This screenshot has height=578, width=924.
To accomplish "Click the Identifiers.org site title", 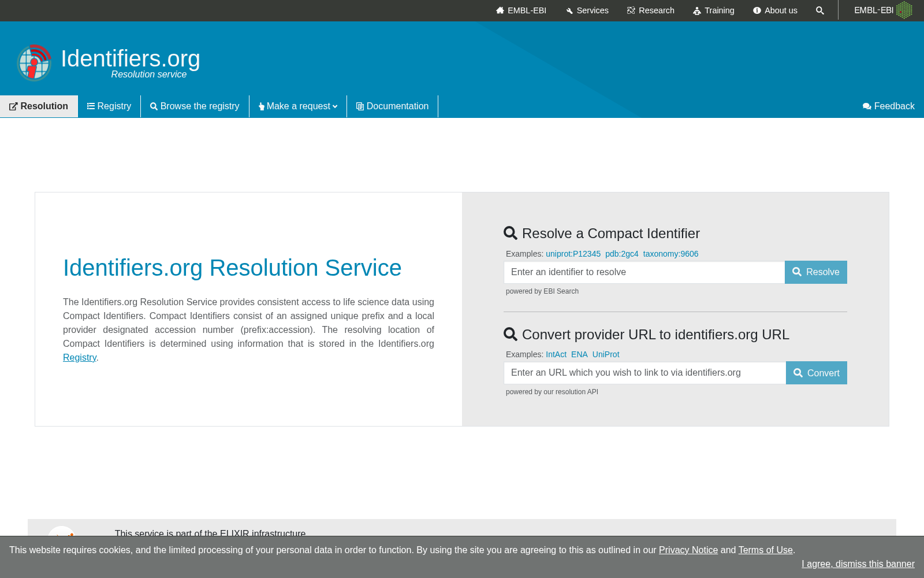I will (x=131, y=59).
